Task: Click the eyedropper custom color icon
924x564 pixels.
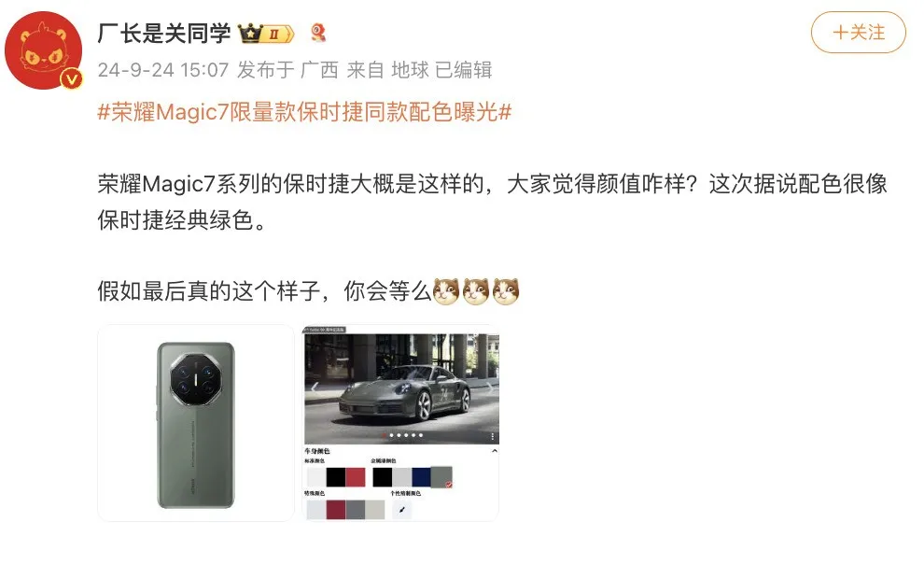Action: pos(402,509)
